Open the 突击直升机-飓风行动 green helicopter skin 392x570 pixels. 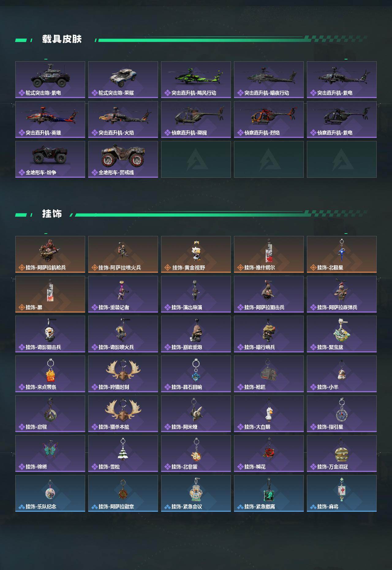pyautogui.click(x=196, y=80)
